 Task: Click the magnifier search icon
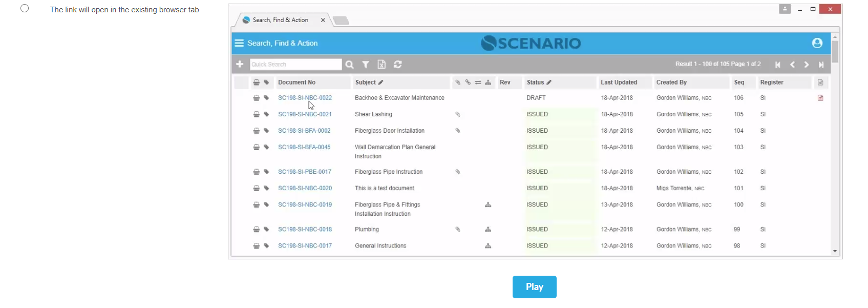pyautogui.click(x=349, y=65)
